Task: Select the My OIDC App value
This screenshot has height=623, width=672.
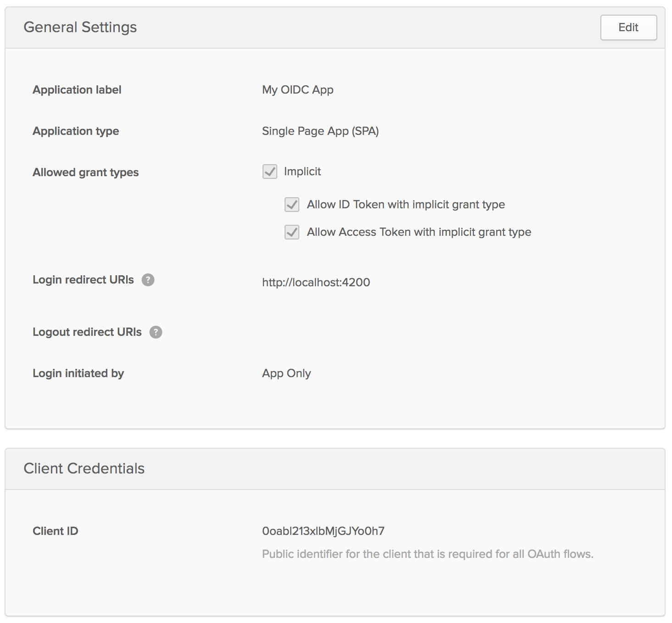Action: click(297, 90)
